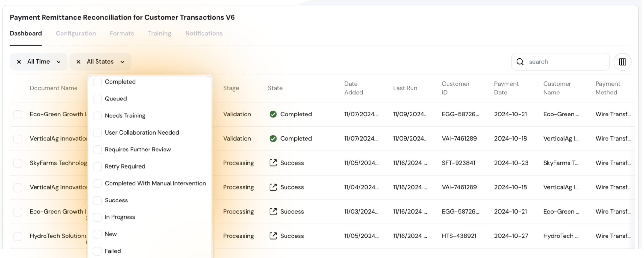Viewport: 644px width, 258px height.
Task: Open SkyFarms Technology document name
Action: point(59,163)
